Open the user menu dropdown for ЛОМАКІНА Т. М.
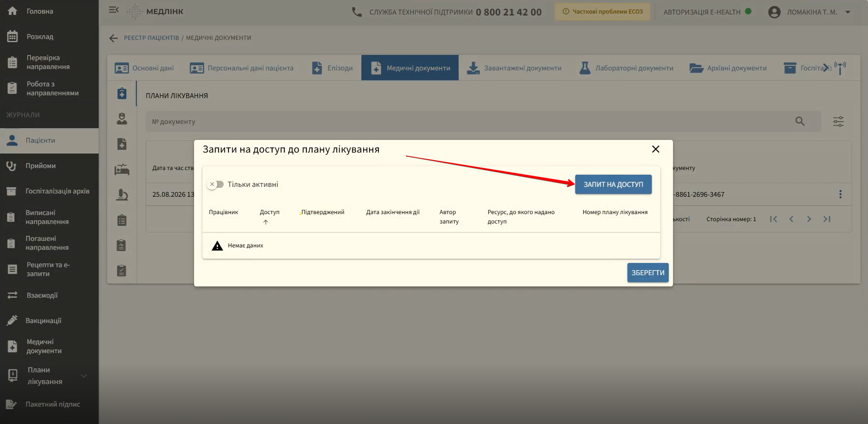The image size is (868, 424). coord(848,12)
